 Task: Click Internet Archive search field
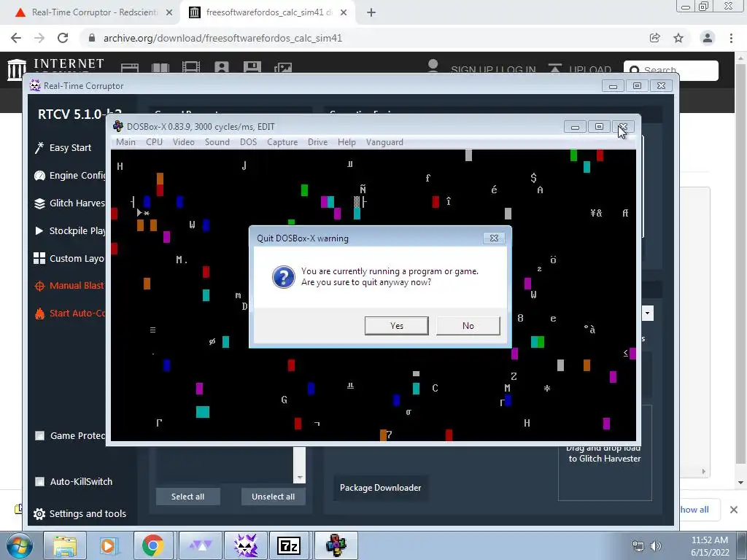(x=671, y=71)
